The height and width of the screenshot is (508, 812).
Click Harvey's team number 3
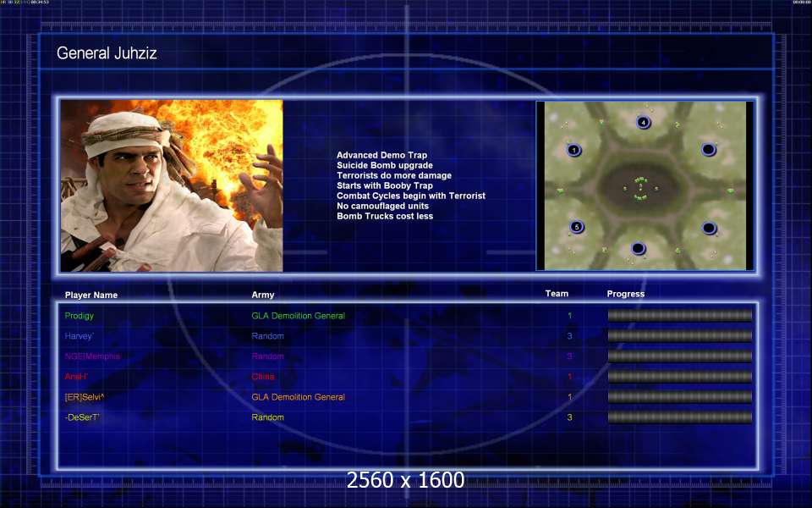[569, 336]
